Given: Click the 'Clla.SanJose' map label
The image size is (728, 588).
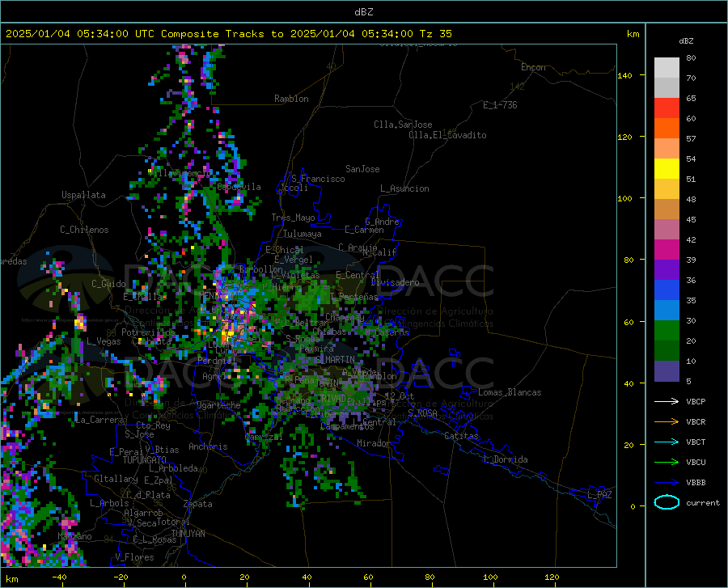Looking at the screenshot, I should coord(403,125).
